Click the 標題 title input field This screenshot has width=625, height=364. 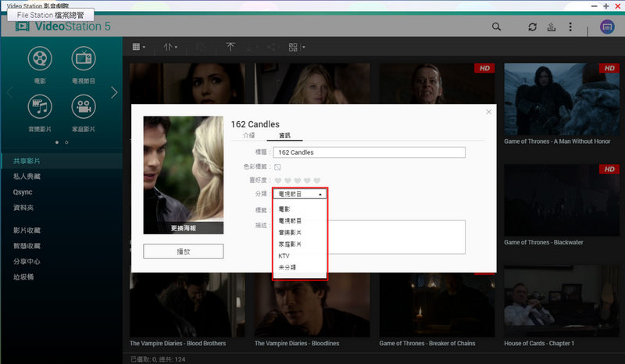pyautogui.click(x=369, y=152)
